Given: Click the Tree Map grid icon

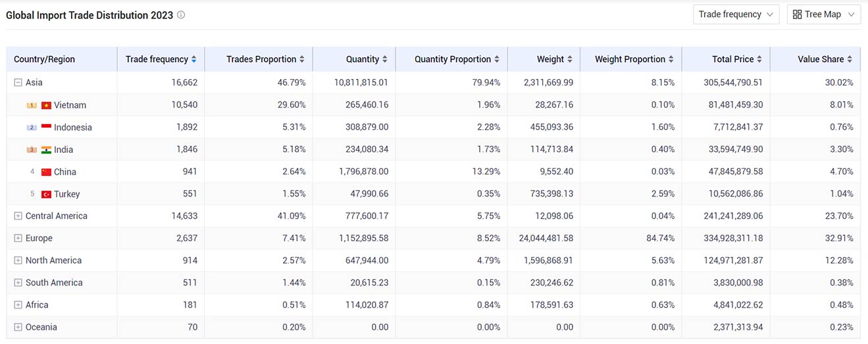Looking at the screenshot, I should 797,14.
